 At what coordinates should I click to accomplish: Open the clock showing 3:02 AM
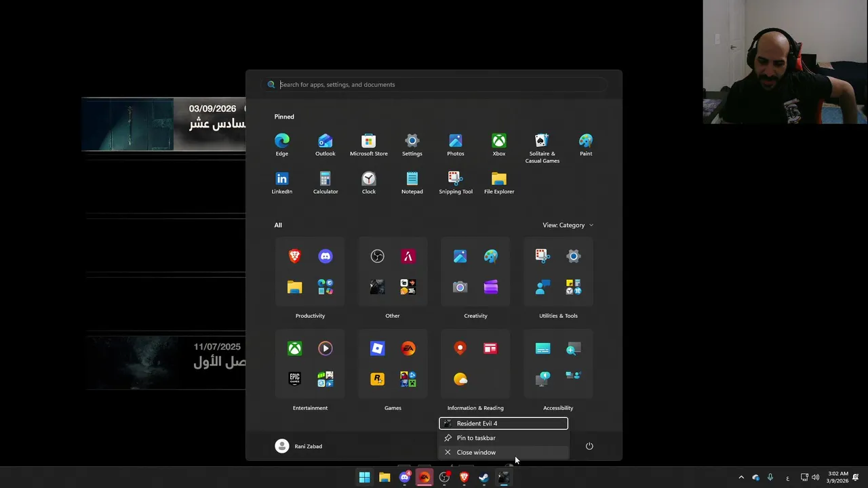tap(837, 477)
